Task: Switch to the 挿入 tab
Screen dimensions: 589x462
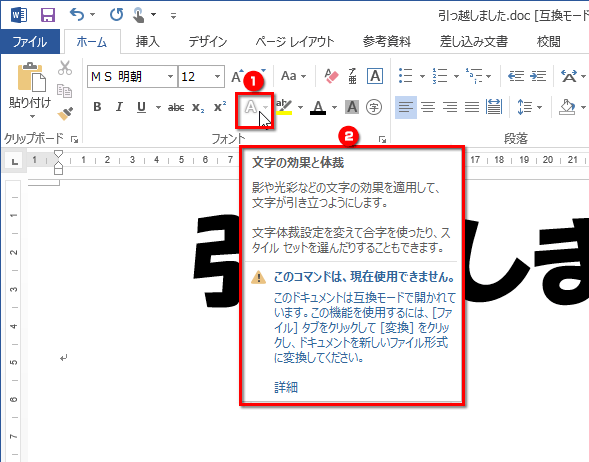Action: pos(148,41)
